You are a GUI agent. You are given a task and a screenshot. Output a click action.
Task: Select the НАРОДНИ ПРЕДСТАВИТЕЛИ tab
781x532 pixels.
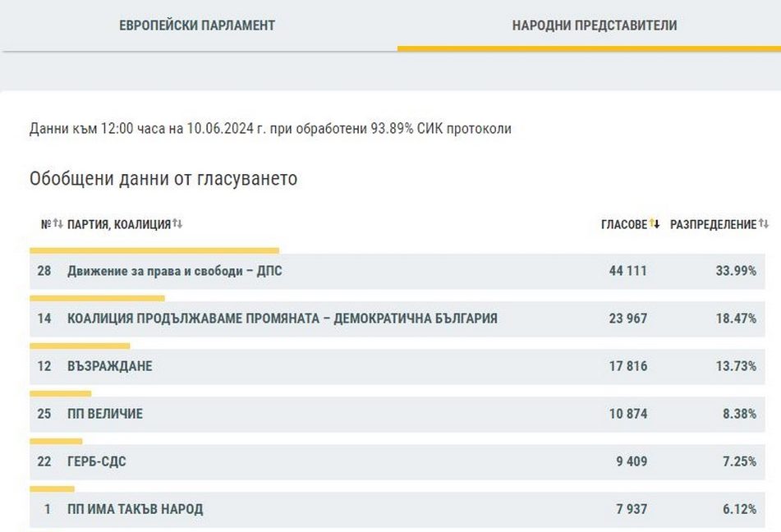pos(595,25)
